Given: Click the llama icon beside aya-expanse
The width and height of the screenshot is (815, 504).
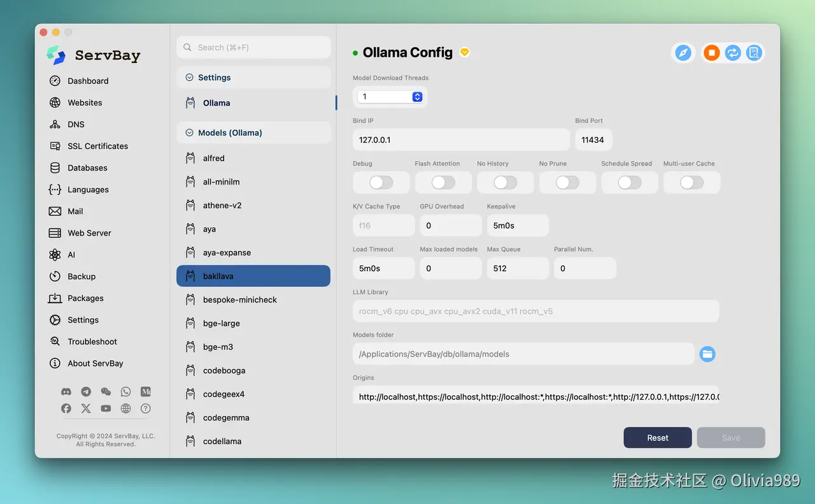Looking at the screenshot, I should click(190, 252).
